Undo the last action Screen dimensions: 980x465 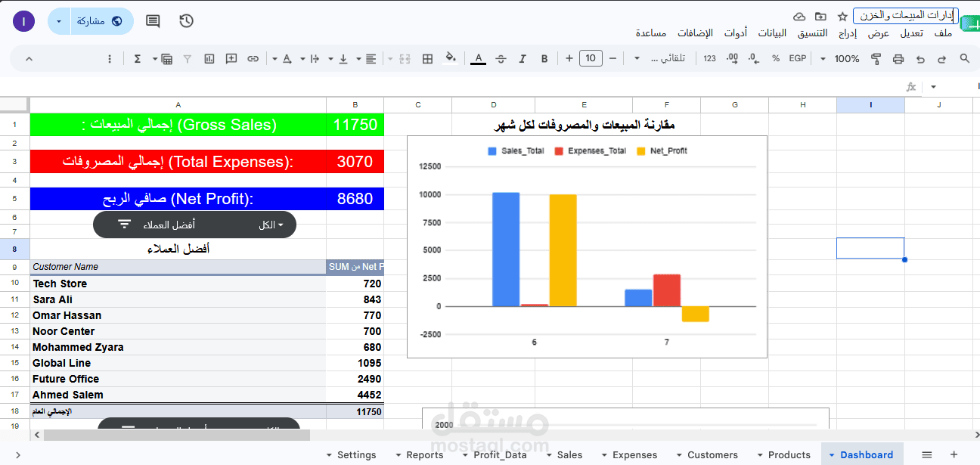(x=920, y=58)
